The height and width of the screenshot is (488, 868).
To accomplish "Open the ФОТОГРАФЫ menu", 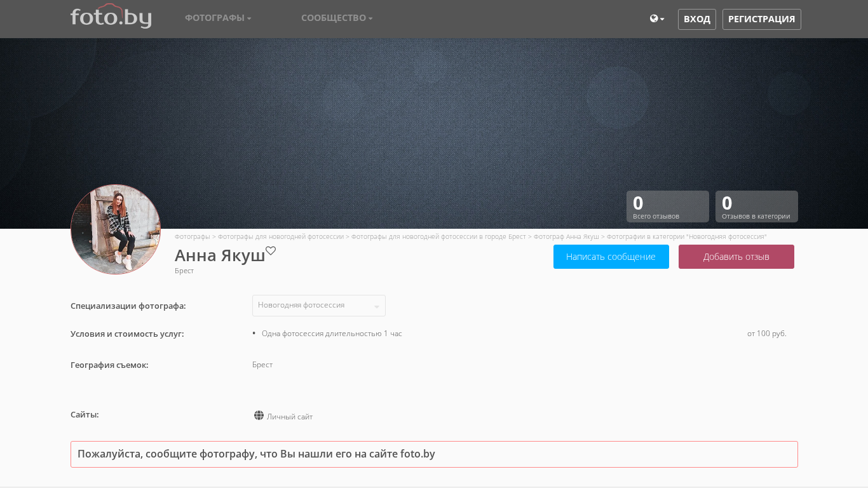I will (217, 18).
